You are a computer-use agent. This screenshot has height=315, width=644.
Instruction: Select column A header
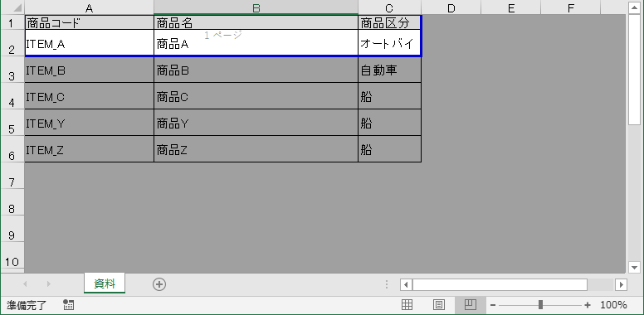pyautogui.click(x=89, y=7)
